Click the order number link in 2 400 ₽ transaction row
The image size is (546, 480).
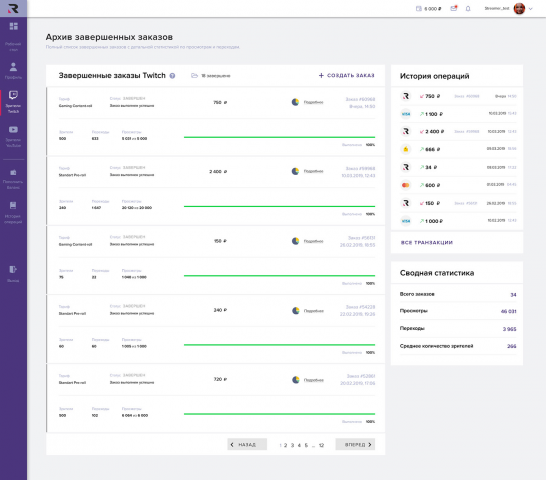click(x=467, y=131)
